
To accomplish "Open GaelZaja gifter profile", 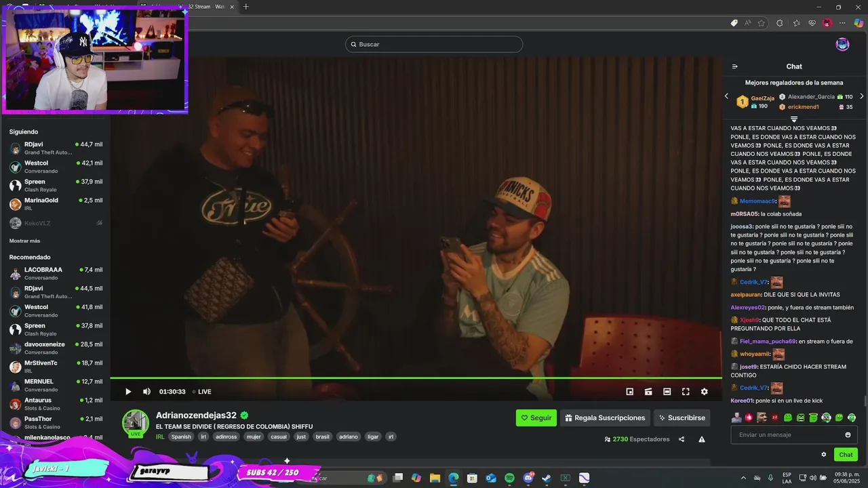I will click(x=762, y=98).
